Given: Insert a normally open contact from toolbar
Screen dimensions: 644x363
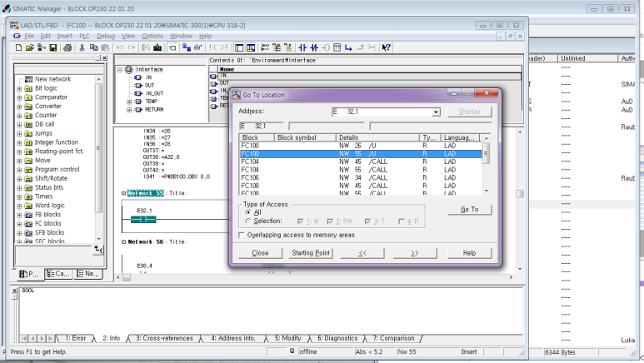Looking at the screenshot, I should pyautogui.click(x=302, y=47).
